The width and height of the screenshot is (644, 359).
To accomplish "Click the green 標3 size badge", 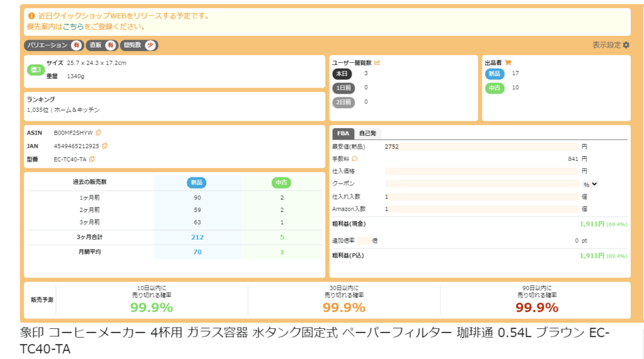I will pos(36,70).
